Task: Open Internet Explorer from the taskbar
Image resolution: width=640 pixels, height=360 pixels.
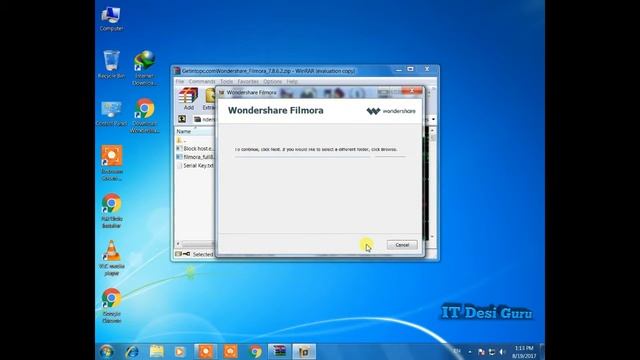Action: (x=132, y=351)
